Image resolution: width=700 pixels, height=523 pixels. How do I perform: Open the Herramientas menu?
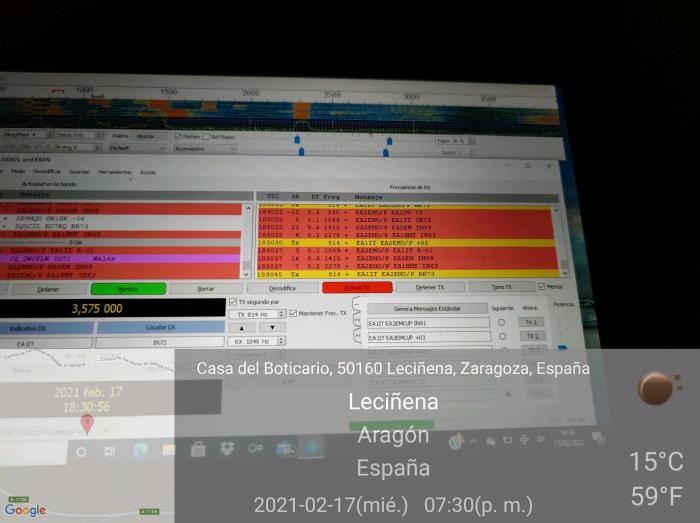tap(115, 172)
